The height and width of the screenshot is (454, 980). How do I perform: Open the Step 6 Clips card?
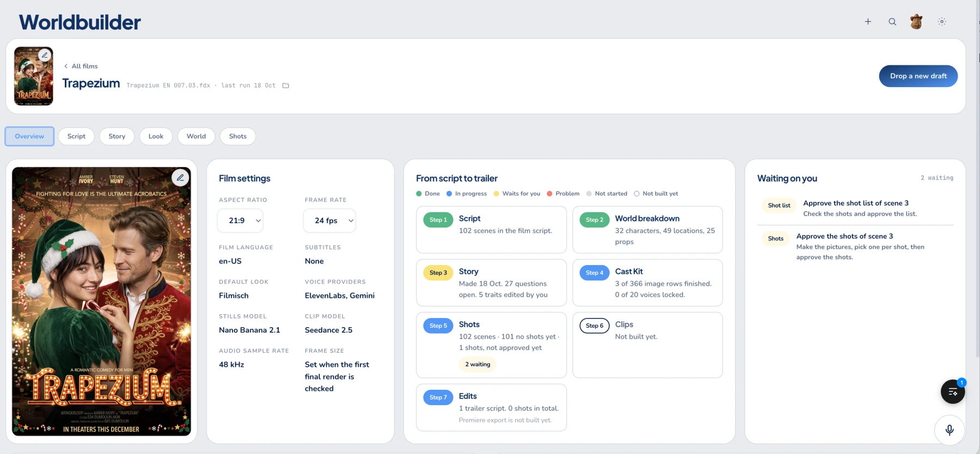647,345
